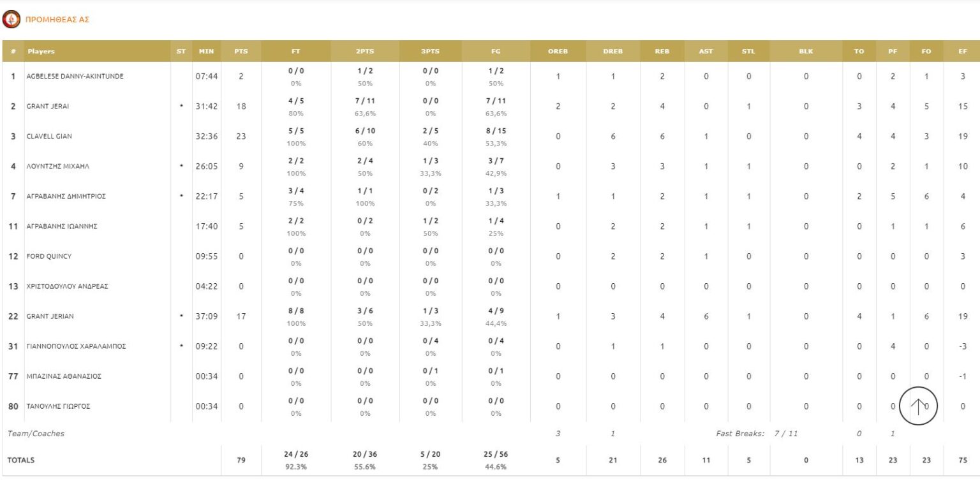Viewport: 980px width, 486px height.
Task: Click the Players column header
Action: (41, 52)
